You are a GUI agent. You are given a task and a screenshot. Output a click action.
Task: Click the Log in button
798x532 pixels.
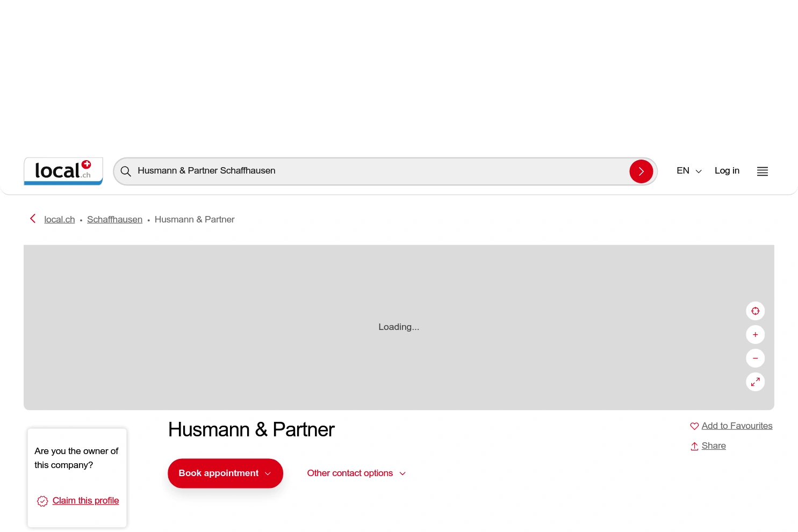click(x=727, y=171)
